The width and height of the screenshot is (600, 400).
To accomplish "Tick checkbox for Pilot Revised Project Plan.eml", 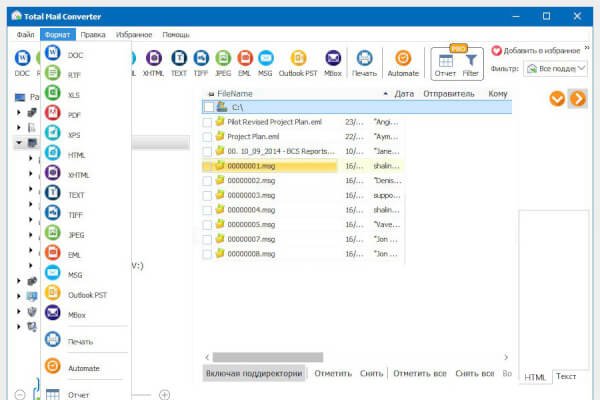I will (x=207, y=122).
